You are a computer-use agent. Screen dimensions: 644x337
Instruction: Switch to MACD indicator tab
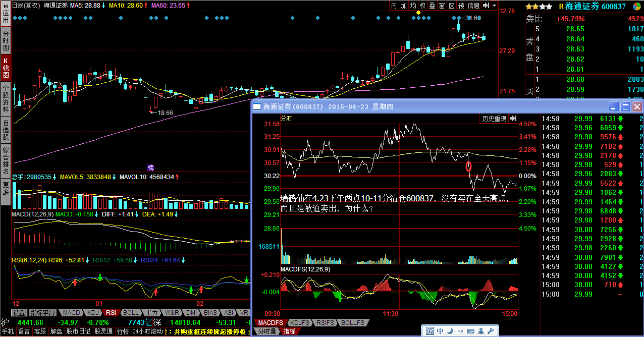(x=72, y=313)
